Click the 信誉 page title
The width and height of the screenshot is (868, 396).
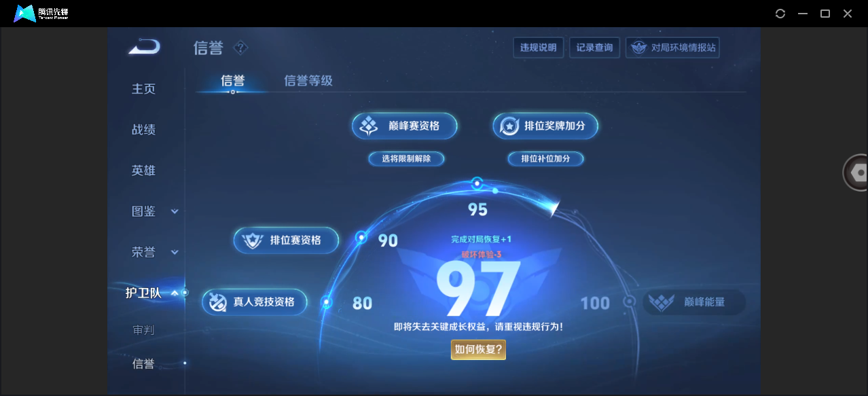pos(208,48)
